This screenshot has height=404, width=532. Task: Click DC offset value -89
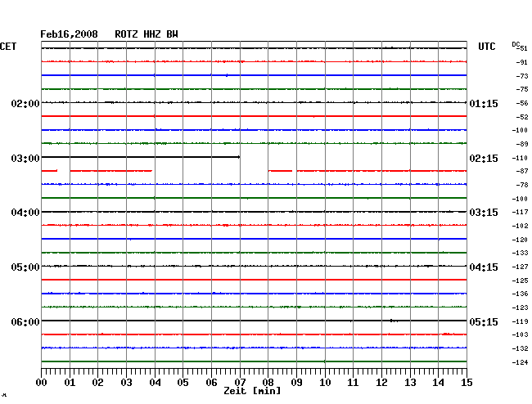click(522, 144)
